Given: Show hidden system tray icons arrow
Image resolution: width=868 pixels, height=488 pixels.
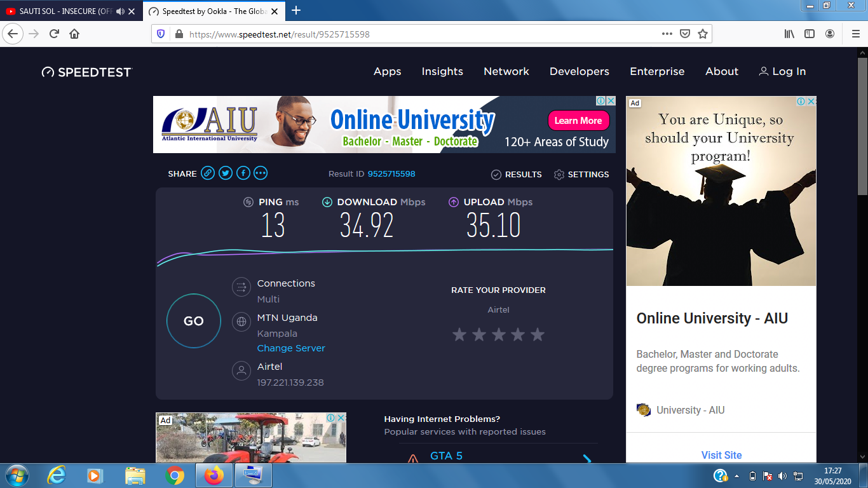Looking at the screenshot, I should coord(737,476).
